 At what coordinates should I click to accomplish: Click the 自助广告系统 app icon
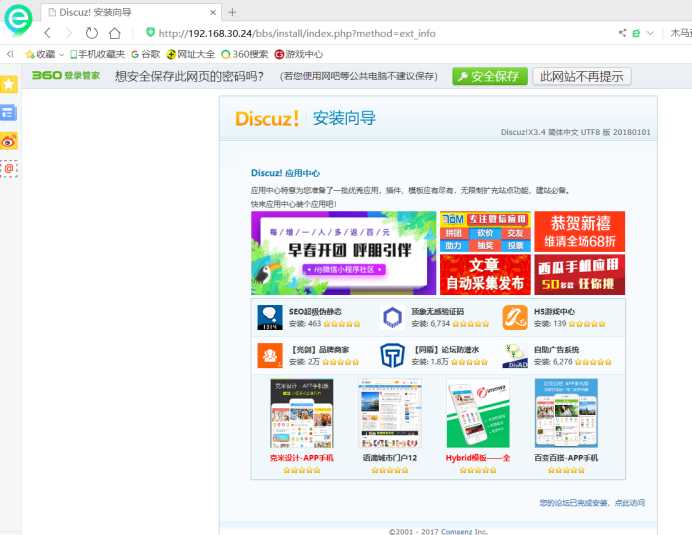515,356
